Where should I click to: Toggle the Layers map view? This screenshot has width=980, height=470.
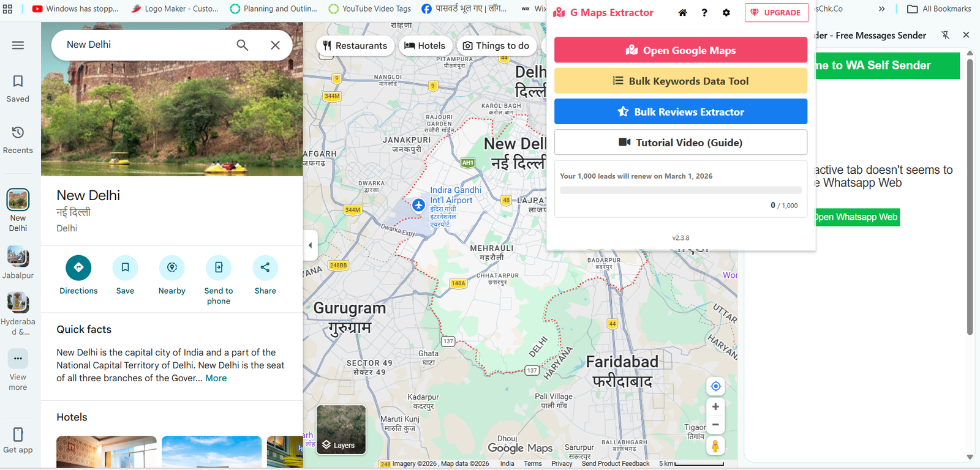pos(341,430)
